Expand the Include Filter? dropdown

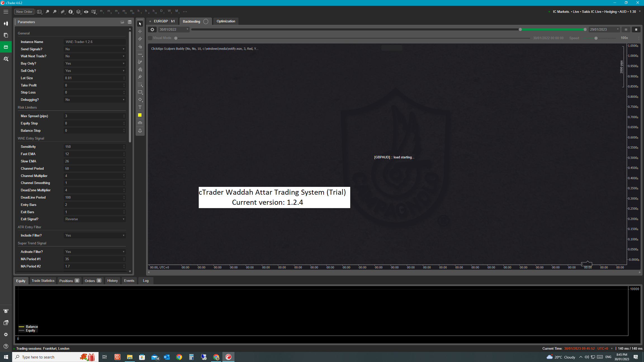point(94,235)
